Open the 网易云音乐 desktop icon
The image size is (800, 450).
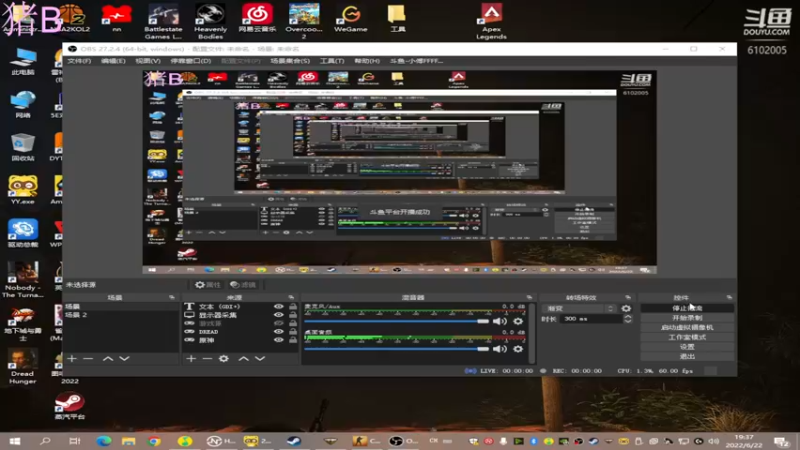point(257,18)
